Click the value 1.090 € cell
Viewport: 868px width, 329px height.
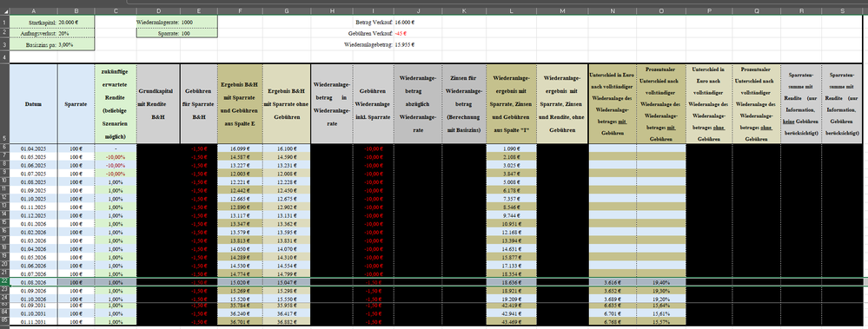tap(512, 148)
